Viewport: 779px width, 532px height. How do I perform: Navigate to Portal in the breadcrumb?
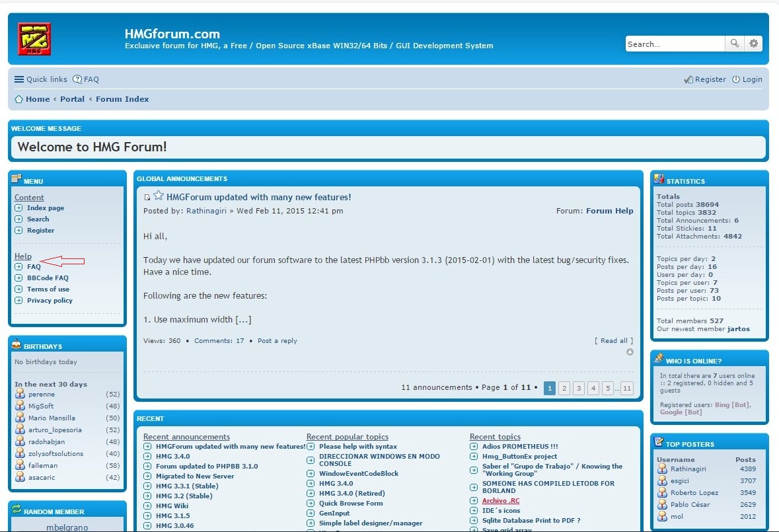[73, 98]
